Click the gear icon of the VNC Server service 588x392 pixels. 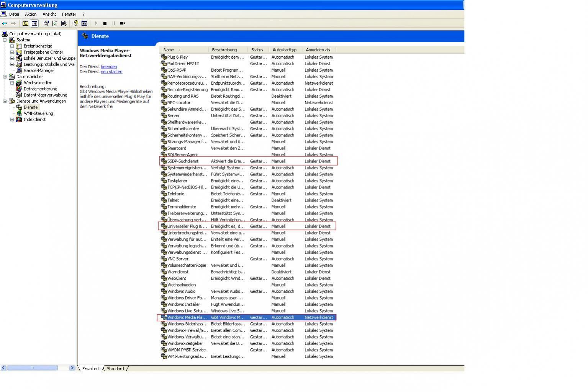164,259
